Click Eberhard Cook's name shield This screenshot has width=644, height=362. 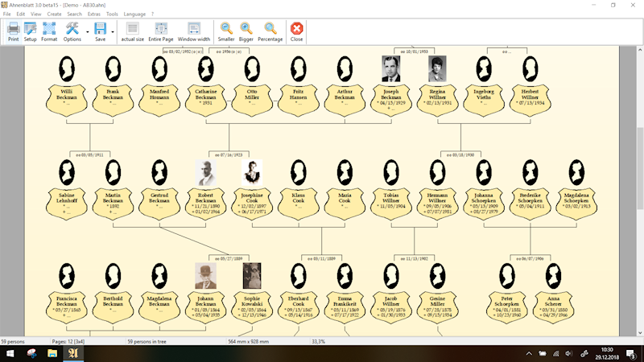(x=298, y=306)
